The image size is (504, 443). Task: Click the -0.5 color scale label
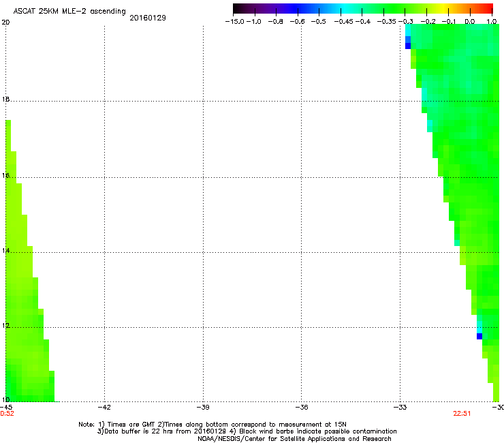[x=319, y=22]
